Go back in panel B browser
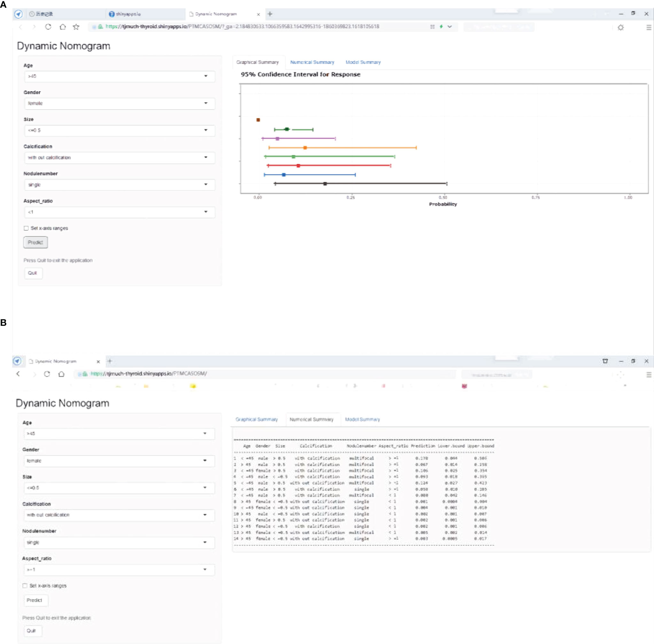Image resolution: width=654 pixels, height=644 pixels. 18,374
